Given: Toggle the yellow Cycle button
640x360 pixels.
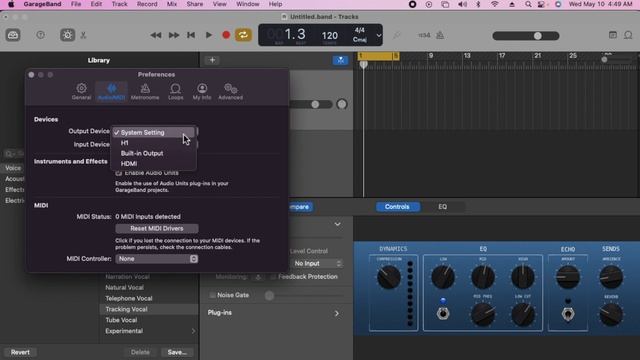Looking at the screenshot, I should pyautogui.click(x=243, y=35).
